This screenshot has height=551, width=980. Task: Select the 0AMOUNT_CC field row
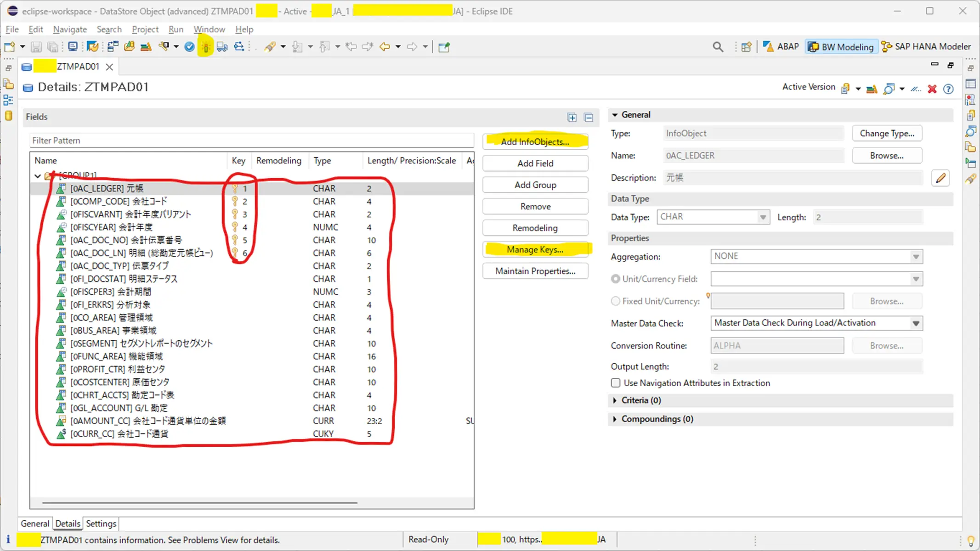pyautogui.click(x=252, y=421)
